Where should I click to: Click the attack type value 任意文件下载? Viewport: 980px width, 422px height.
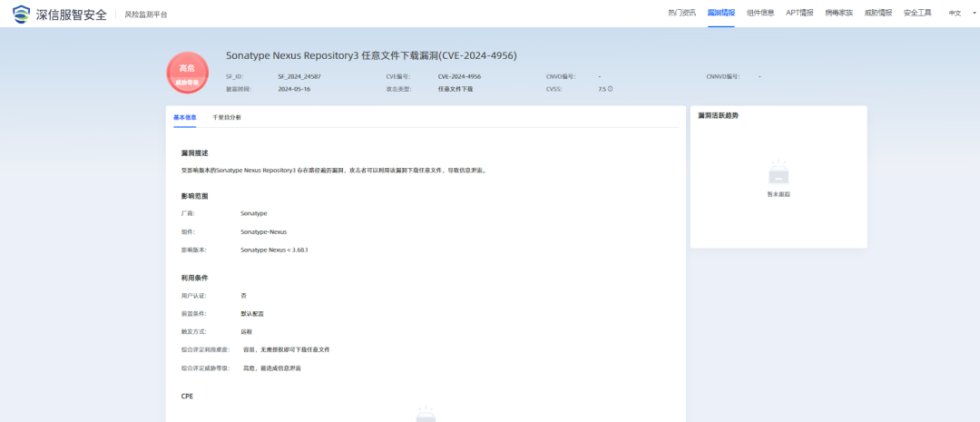coord(456,89)
